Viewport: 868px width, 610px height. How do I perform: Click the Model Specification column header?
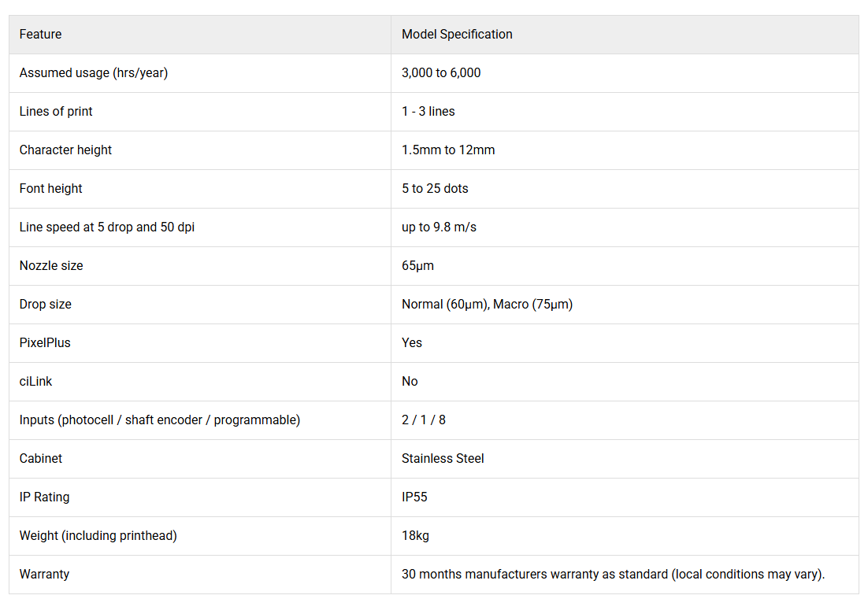(x=457, y=35)
